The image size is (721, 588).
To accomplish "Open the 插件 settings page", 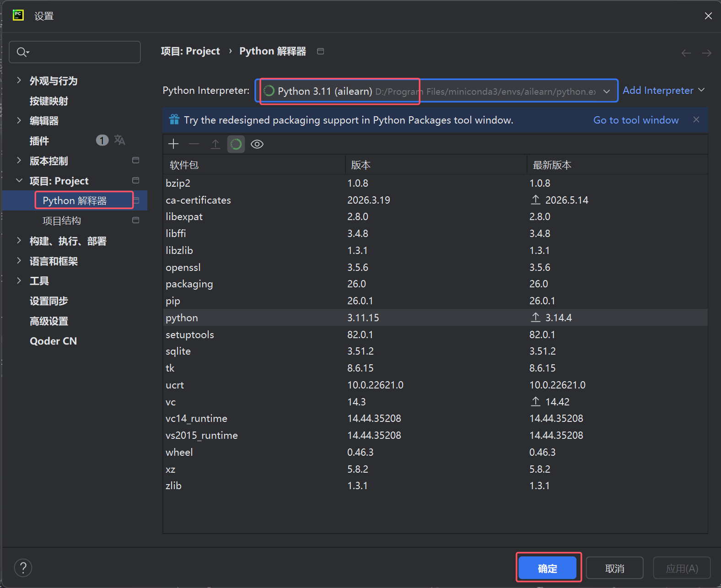I will click(x=39, y=141).
